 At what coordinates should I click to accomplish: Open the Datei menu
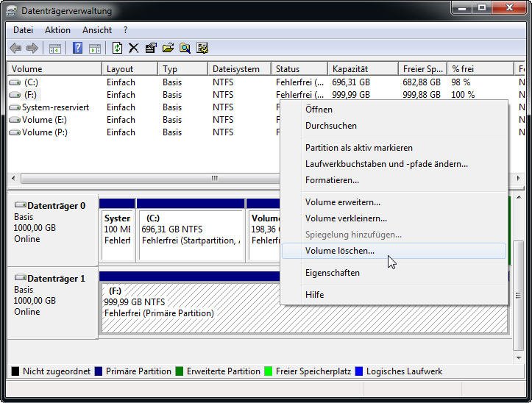23,30
